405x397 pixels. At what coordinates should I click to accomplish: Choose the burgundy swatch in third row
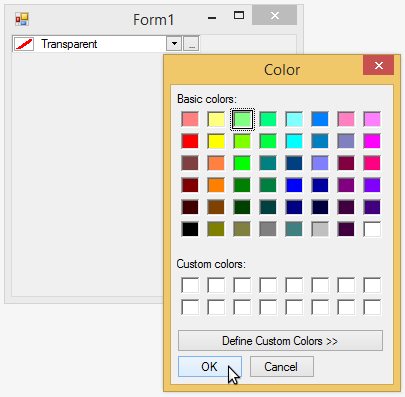346,163
